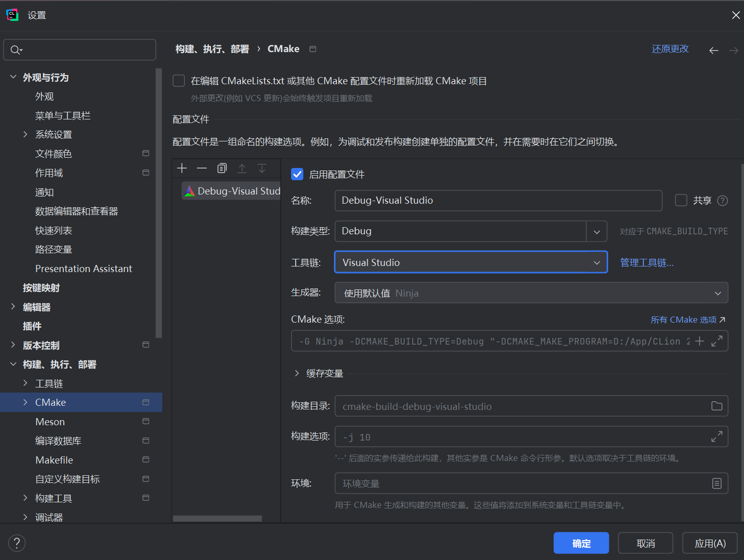This screenshot has width=744, height=560.
Task: Expand the 构建选项 field
Action: [717, 437]
